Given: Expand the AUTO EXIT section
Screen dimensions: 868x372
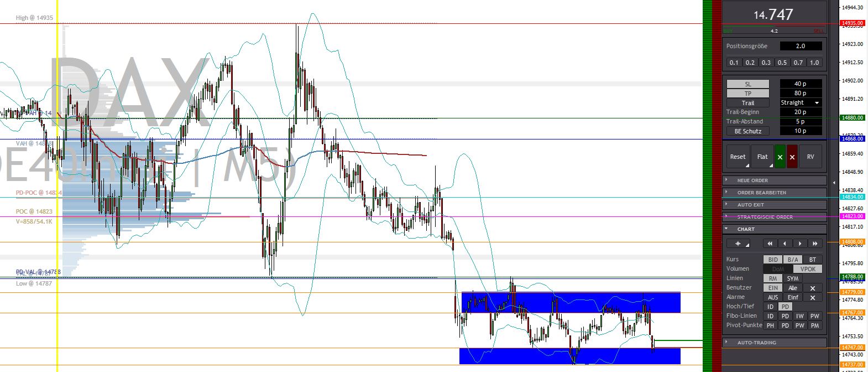Looking at the screenshot, I should [775, 205].
